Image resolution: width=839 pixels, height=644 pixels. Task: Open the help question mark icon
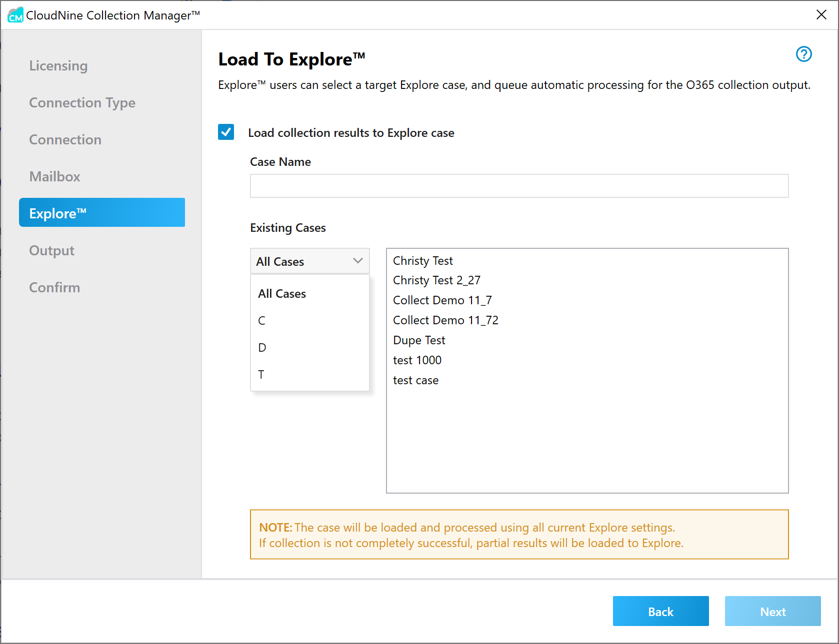tap(803, 54)
